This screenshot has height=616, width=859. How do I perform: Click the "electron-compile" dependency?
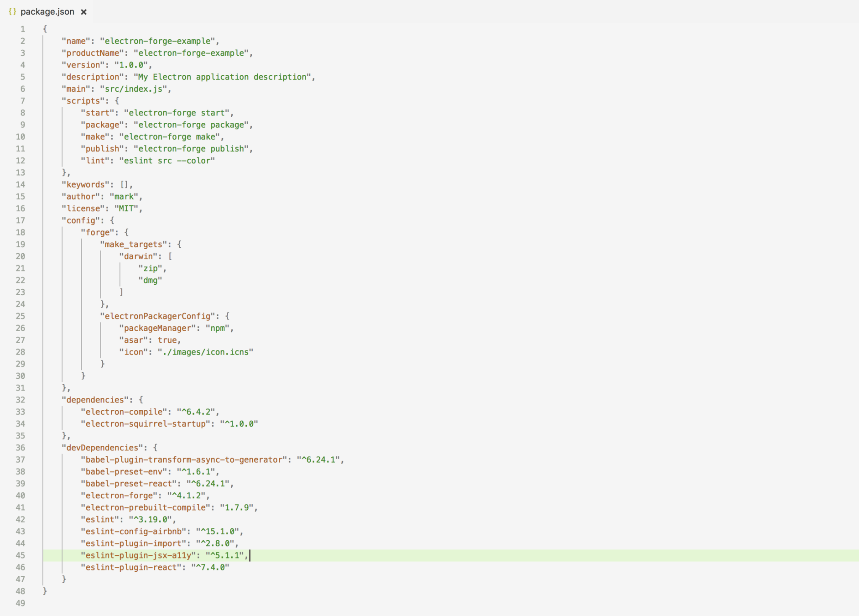[x=124, y=412]
